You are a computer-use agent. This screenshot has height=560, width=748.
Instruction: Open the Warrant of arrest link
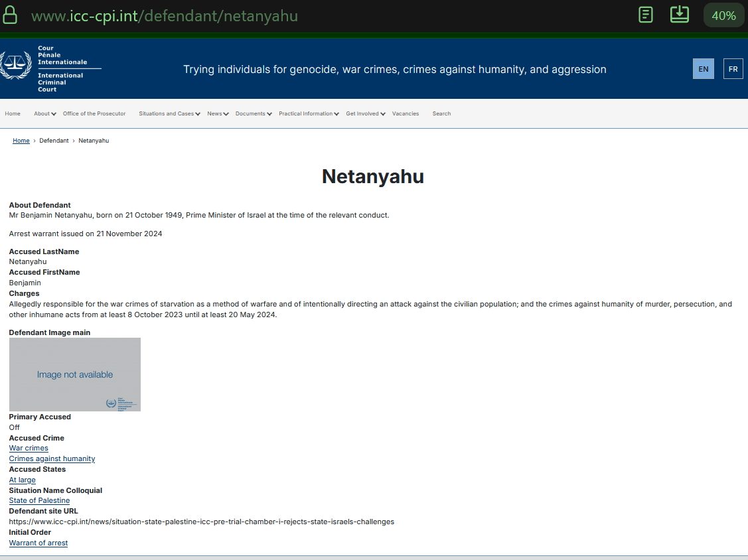(38, 543)
